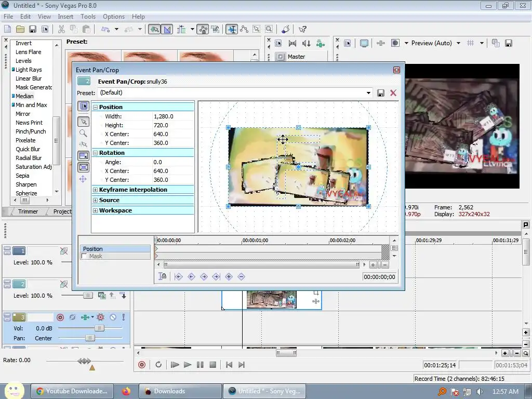Toggle Size About Center in Pan/Crop
This screenshot has width=532, height=399.
84,167
